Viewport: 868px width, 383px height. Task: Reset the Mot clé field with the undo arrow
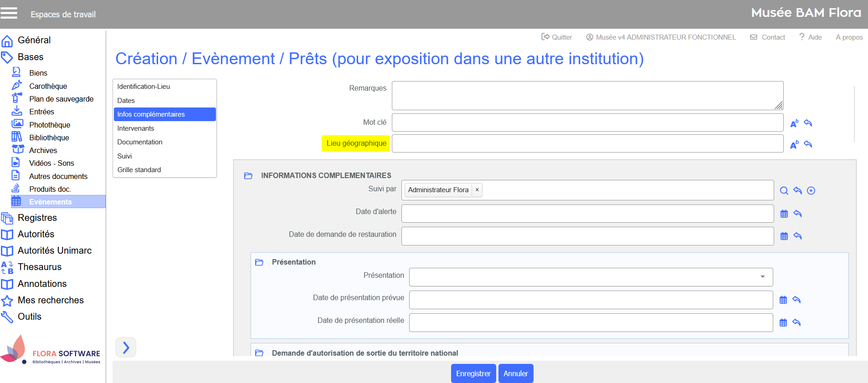click(x=808, y=123)
